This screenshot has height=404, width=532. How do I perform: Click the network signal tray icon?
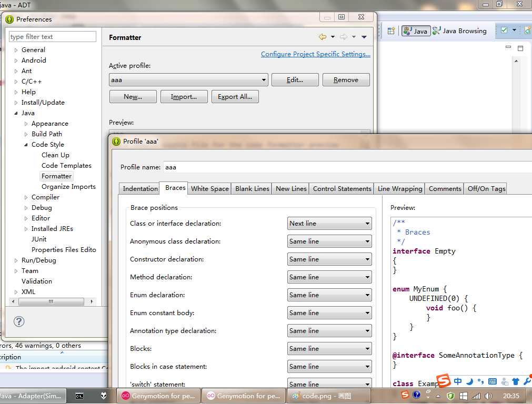click(476, 396)
